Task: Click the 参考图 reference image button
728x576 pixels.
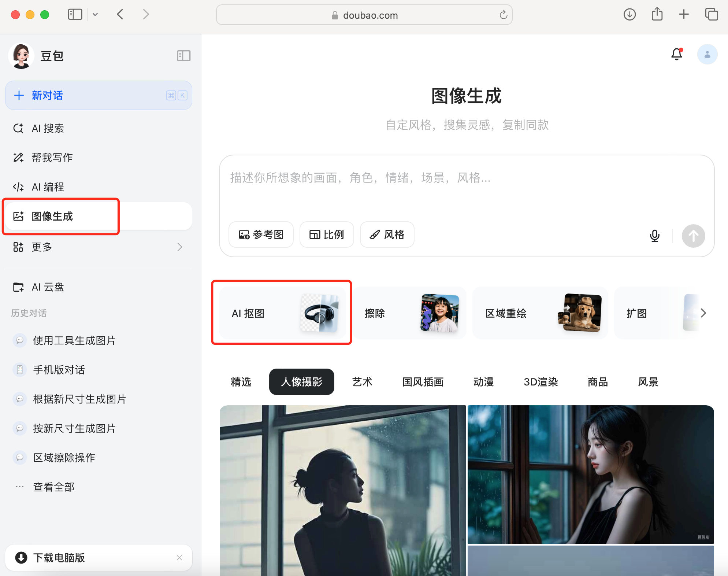Action: point(261,235)
